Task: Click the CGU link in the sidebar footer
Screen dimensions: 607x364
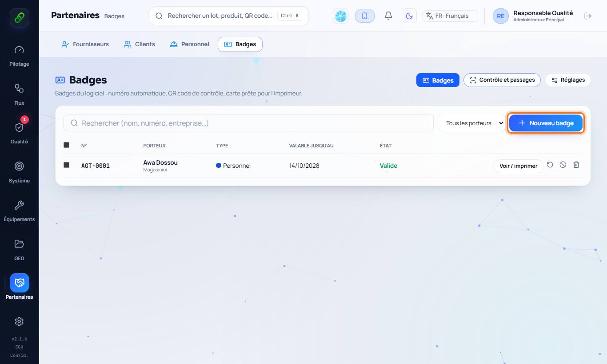Action: point(19,347)
